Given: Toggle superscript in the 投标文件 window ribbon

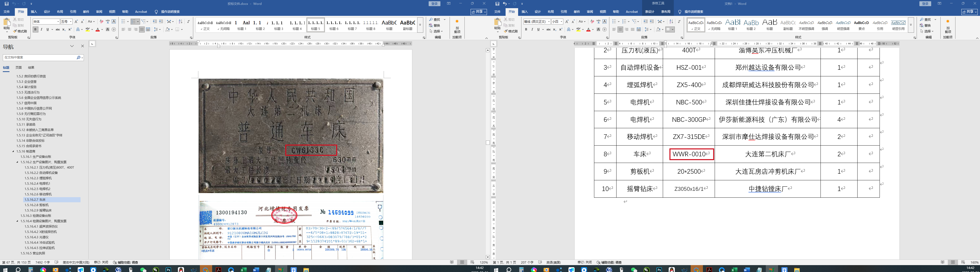Looking at the screenshot, I should pos(70,29).
